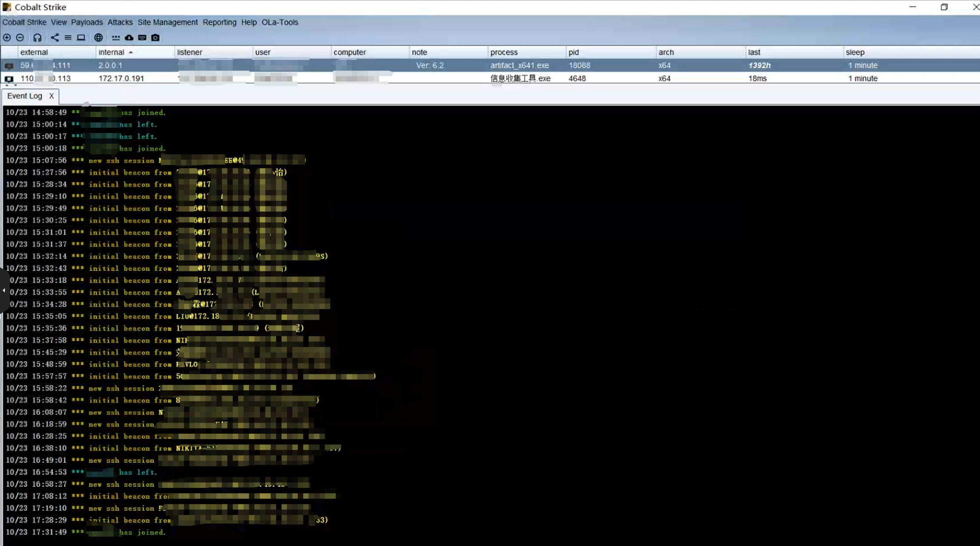View credentials via the dots icon
Viewport: 980px width, 546px height.
point(116,38)
